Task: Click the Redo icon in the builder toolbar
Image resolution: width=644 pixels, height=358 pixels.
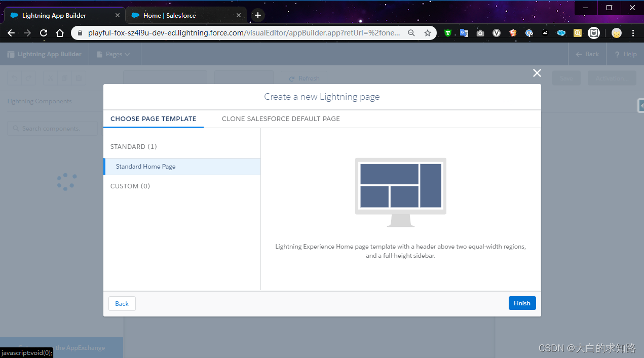Action: [29, 78]
